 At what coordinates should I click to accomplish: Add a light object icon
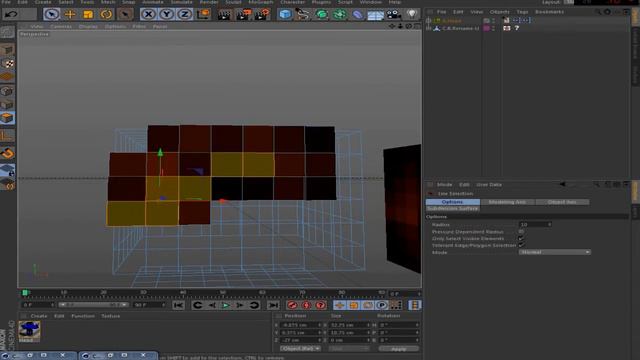412,14
